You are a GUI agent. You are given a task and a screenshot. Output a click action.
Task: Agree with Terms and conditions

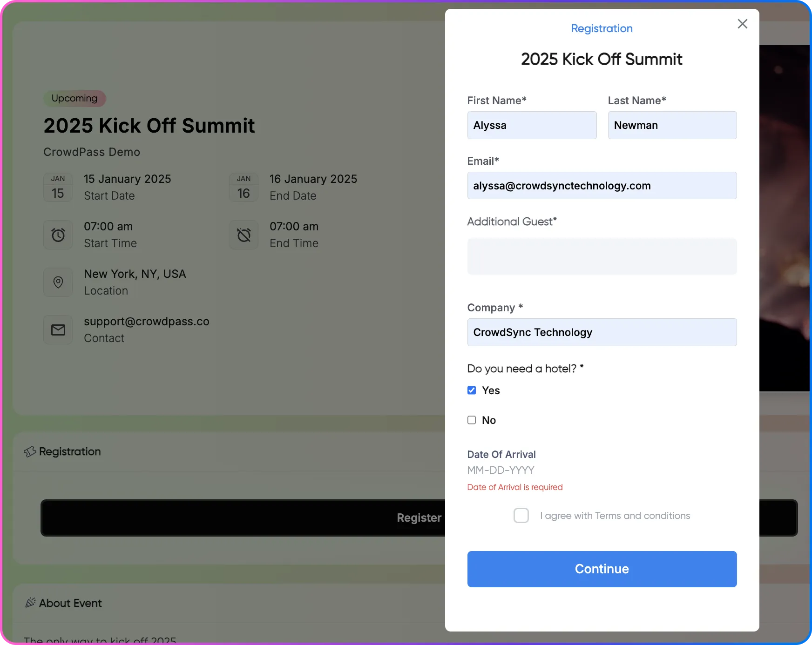(521, 515)
